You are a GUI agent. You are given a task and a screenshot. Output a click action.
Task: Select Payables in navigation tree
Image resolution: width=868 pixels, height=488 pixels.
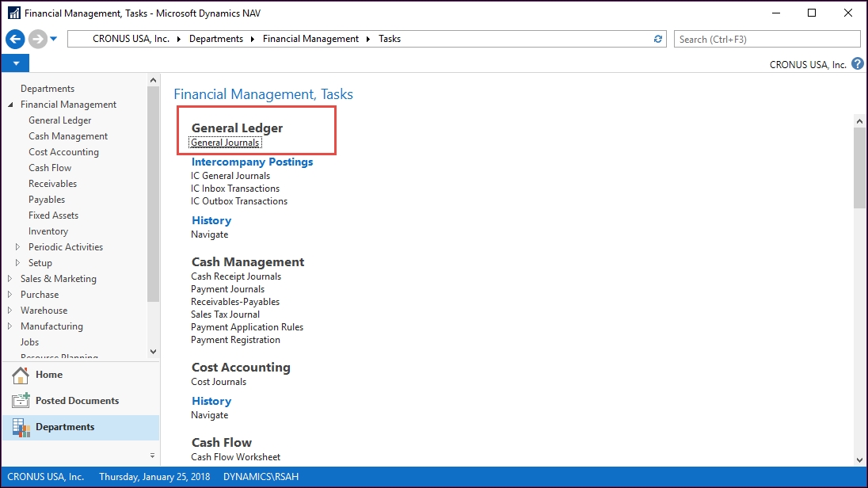pos(47,200)
